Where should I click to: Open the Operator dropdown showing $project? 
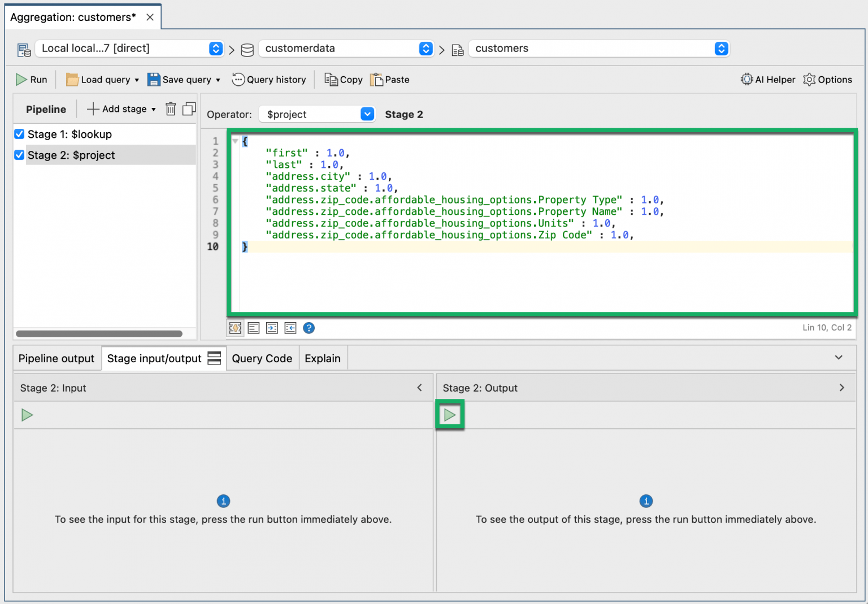[367, 114]
